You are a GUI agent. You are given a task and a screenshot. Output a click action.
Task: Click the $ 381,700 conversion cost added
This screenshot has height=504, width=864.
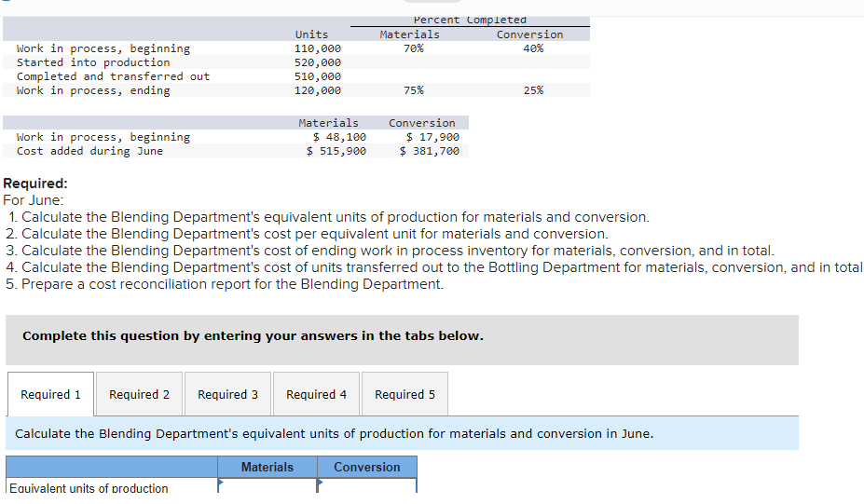(x=430, y=151)
